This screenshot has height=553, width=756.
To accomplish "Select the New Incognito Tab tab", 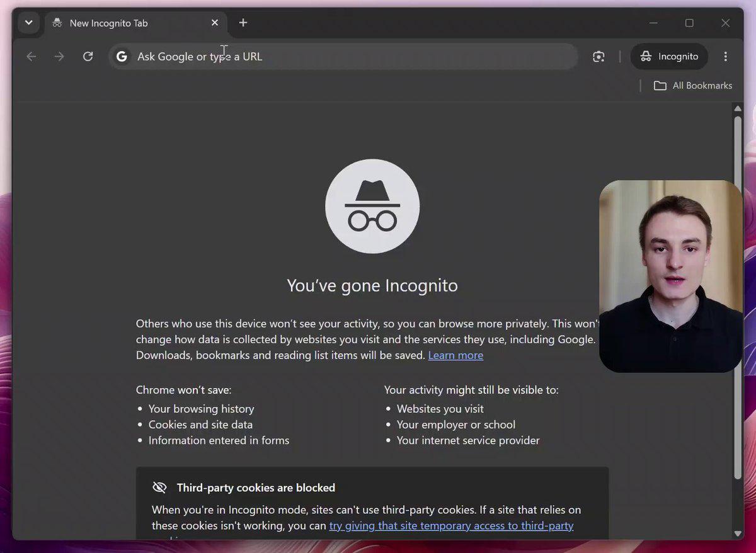I will coord(135,23).
